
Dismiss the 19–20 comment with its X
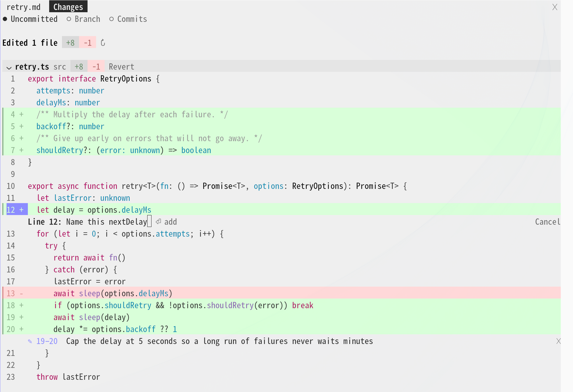(558, 341)
